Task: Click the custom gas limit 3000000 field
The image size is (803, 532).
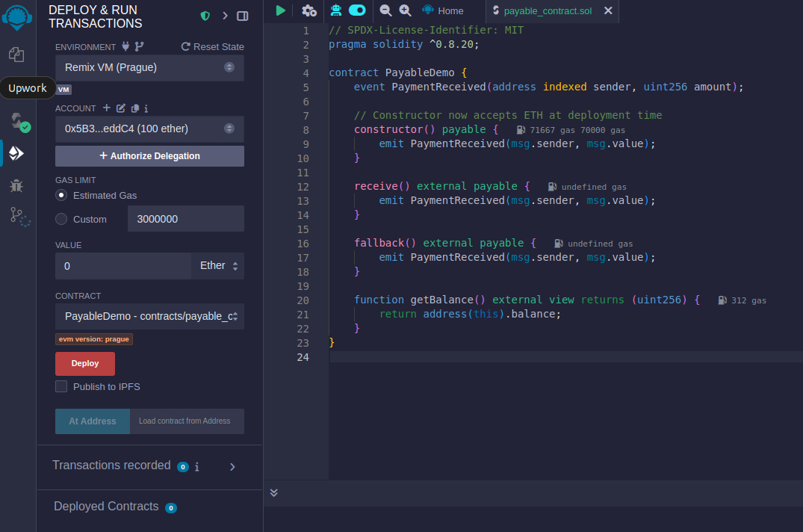Action: 186,219
